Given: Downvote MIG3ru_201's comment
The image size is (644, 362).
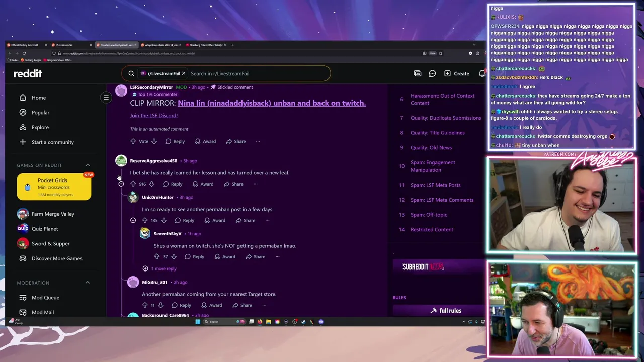Looking at the screenshot, I should click(x=160, y=305).
